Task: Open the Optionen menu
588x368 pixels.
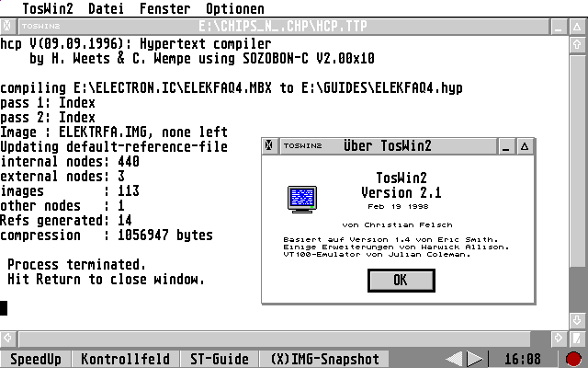Action: pyautogui.click(x=234, y=8)
